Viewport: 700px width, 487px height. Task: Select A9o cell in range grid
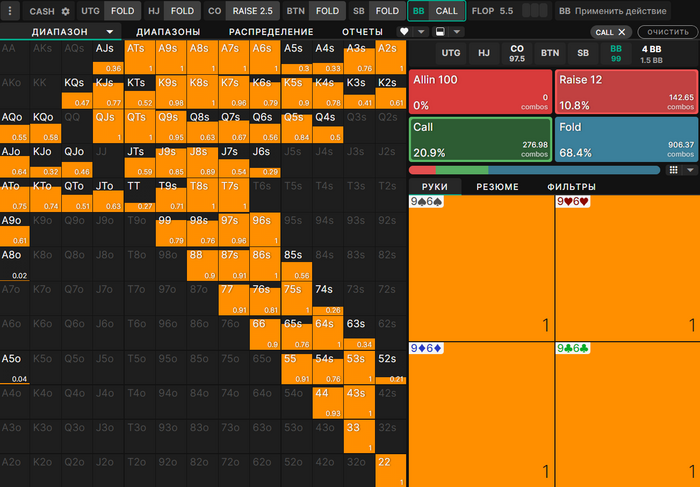[x=15, y=229]
